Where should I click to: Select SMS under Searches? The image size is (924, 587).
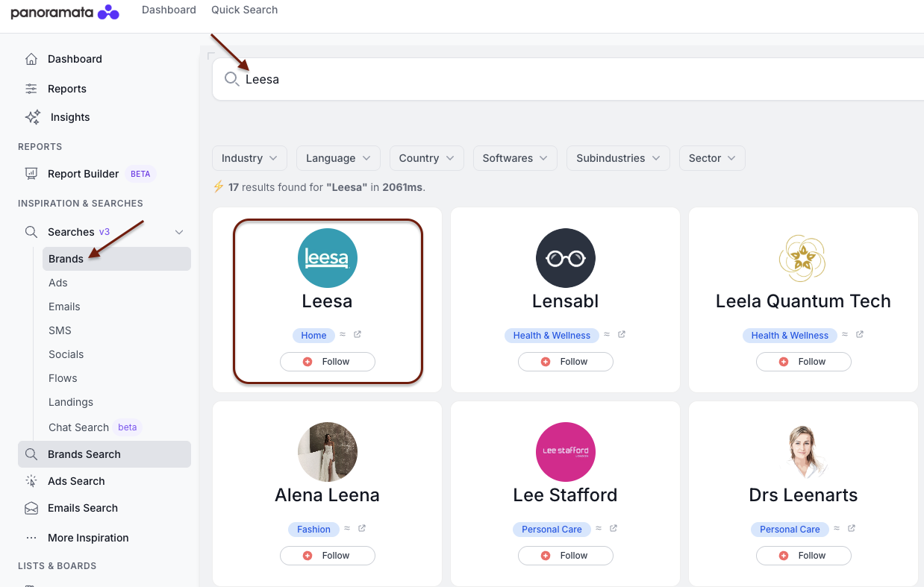coord(60,330)
